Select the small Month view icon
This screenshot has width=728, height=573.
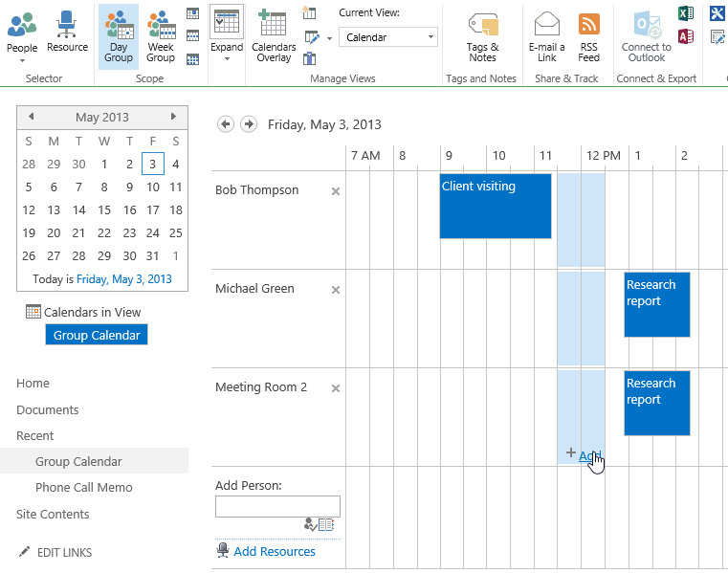192,59
